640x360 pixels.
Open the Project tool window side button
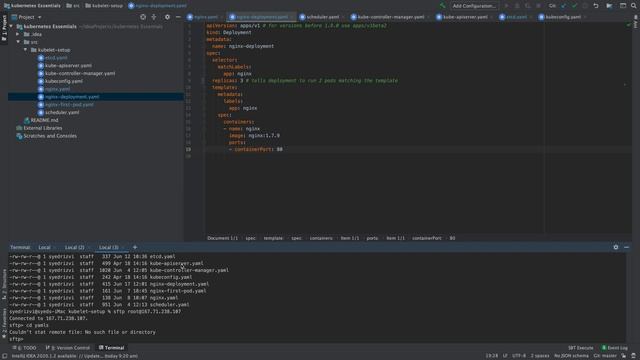point(4,28)
